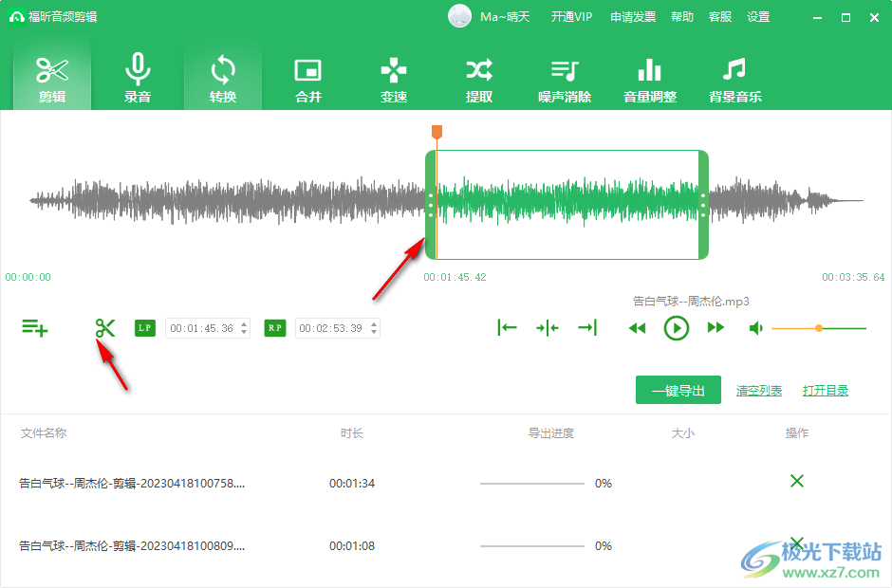Viewport: 892px width, 588px height.
Task: Open the 背景音乐 background music tab
Action: pyautogui.click(x=735, y=79)
